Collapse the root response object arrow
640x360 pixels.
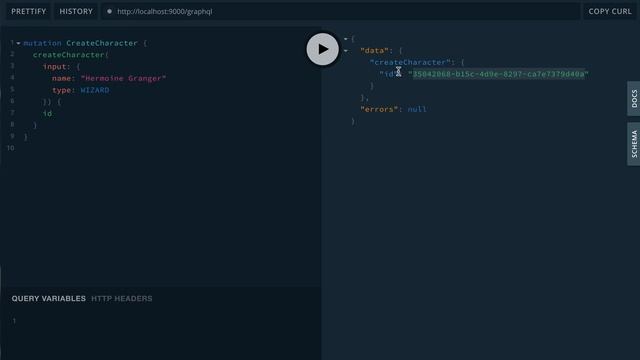tap(346, 39)
